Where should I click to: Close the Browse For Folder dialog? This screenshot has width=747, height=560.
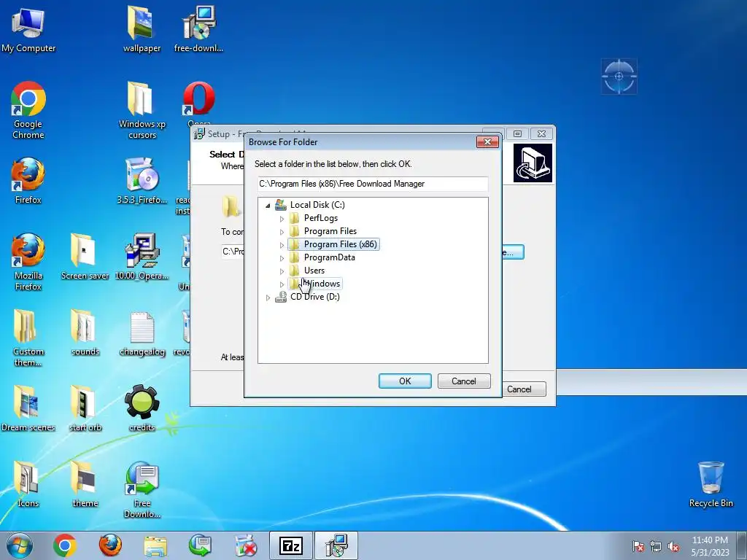pos(487,142)
